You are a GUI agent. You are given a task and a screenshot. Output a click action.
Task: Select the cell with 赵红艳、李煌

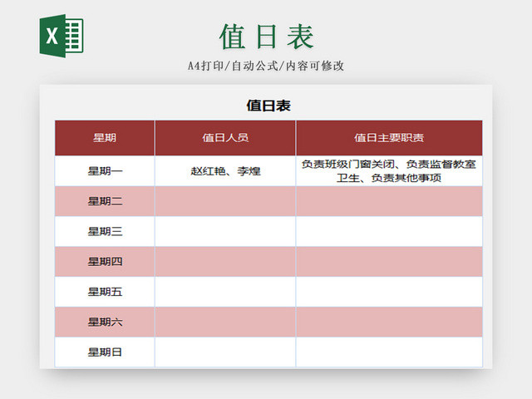point(225,171)
